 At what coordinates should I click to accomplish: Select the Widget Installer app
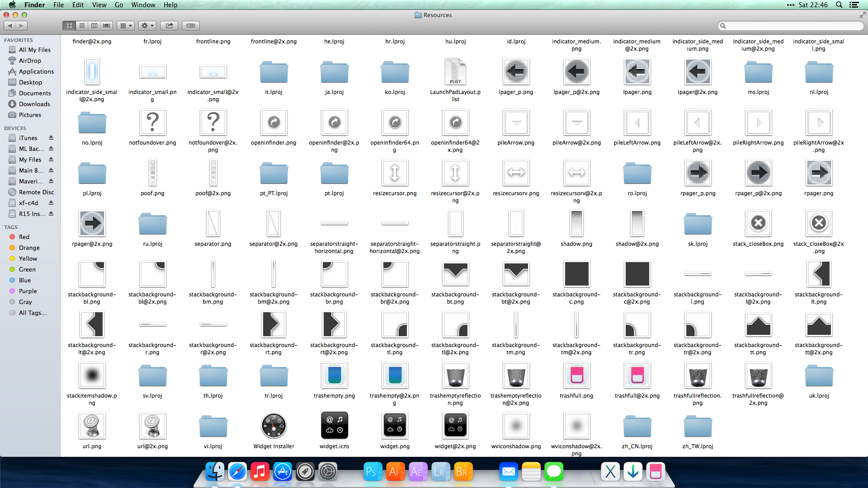click(x=274, y=426)
